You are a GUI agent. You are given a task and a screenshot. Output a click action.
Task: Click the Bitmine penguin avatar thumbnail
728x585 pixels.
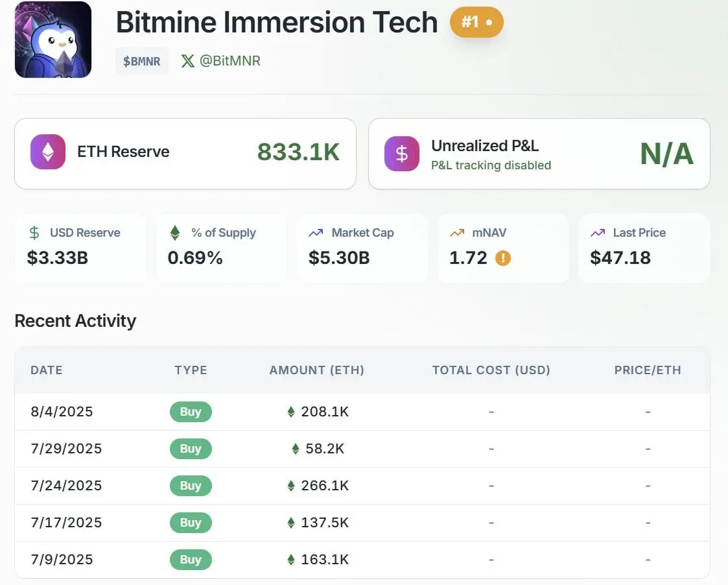(x=53, y=40)
